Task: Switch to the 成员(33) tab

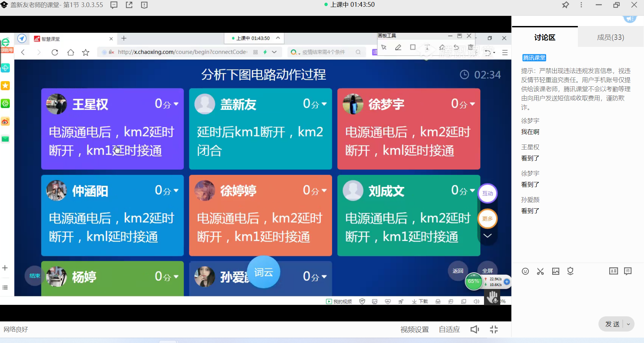Action: click(611, 37)
